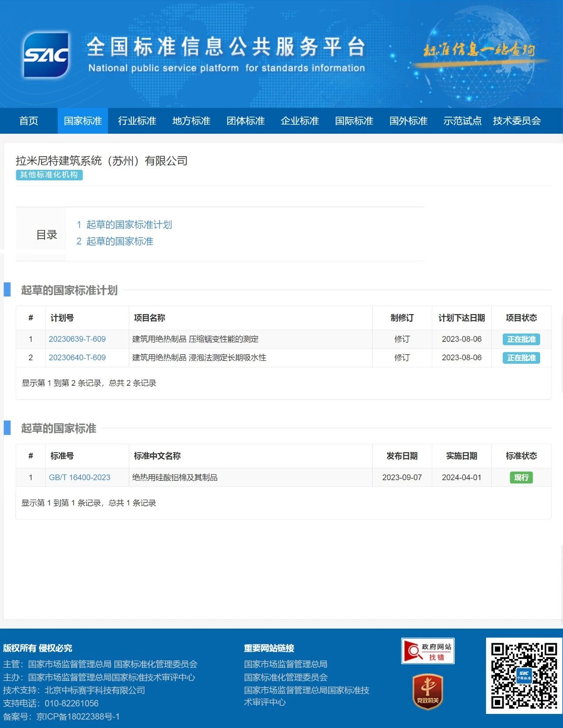
Task: Click the date 2024-04-01 cell
Action: [x=461, y=477]
